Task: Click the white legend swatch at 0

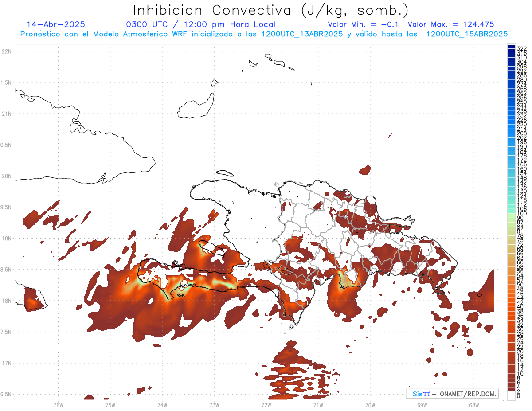Action: click(x=511, y=395)
